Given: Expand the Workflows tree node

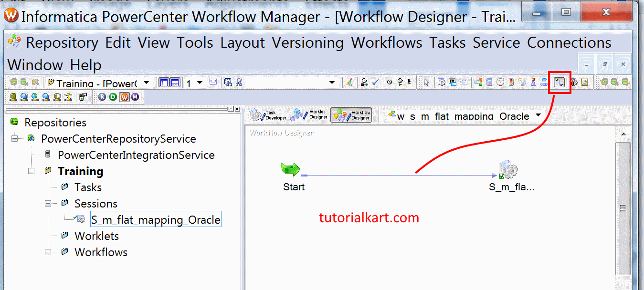Looking at the screenshot, I should (47, 252).
